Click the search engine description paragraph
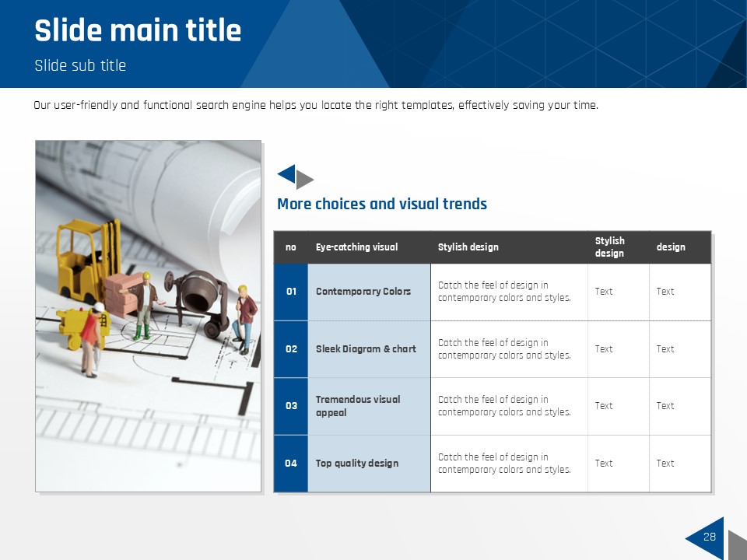Image resolution: width=747 pixels, height=560 pixels. coord(315,105)
